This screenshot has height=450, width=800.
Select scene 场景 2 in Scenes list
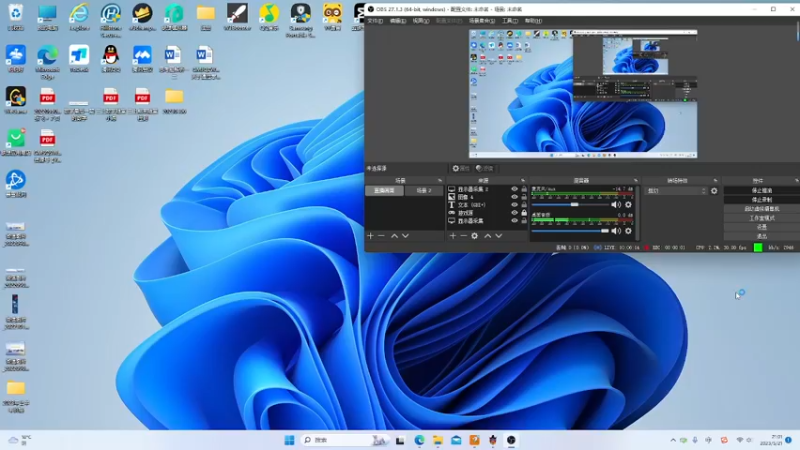click(x=423, y=190)
